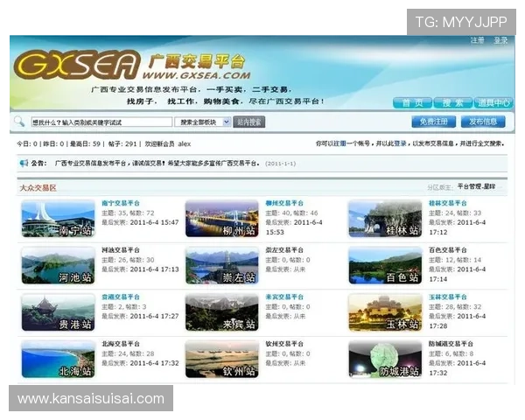Open the 钦州站 thumbnail image
Viewport: 525px width, 420px height.
coord(222,360)
